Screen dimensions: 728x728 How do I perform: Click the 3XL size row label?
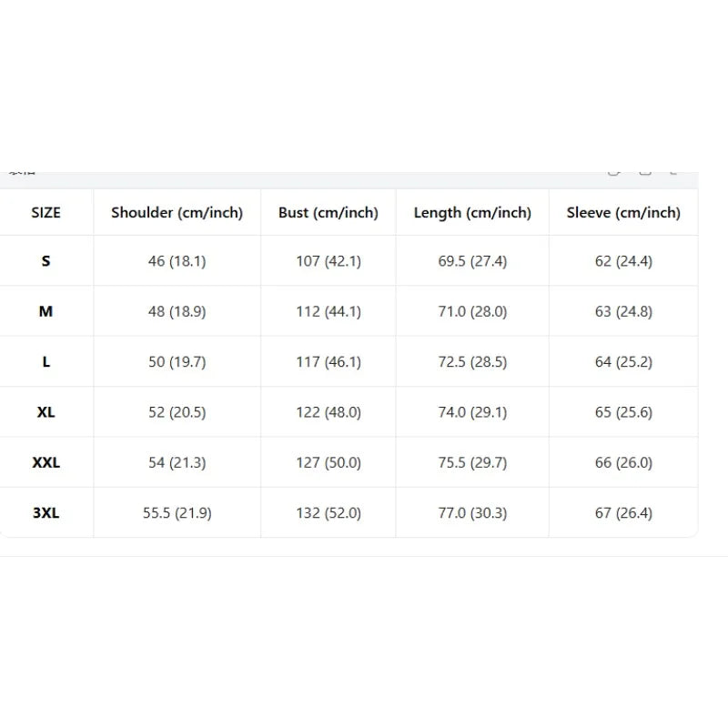click(x=46, y=512)
